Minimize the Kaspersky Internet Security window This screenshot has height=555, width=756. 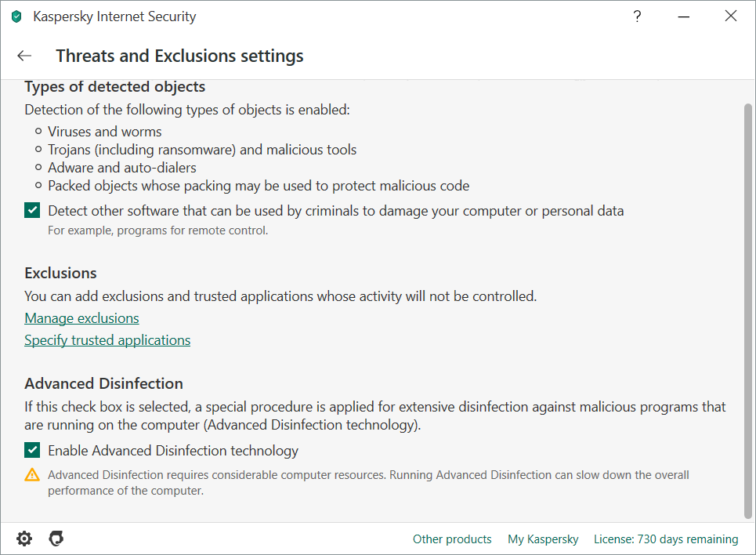[x=684, y=16]
